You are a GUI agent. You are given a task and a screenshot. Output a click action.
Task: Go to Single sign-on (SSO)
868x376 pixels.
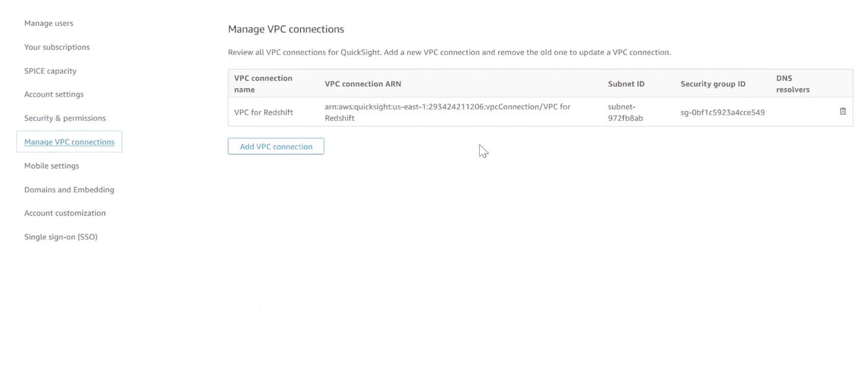click(61, 237)
